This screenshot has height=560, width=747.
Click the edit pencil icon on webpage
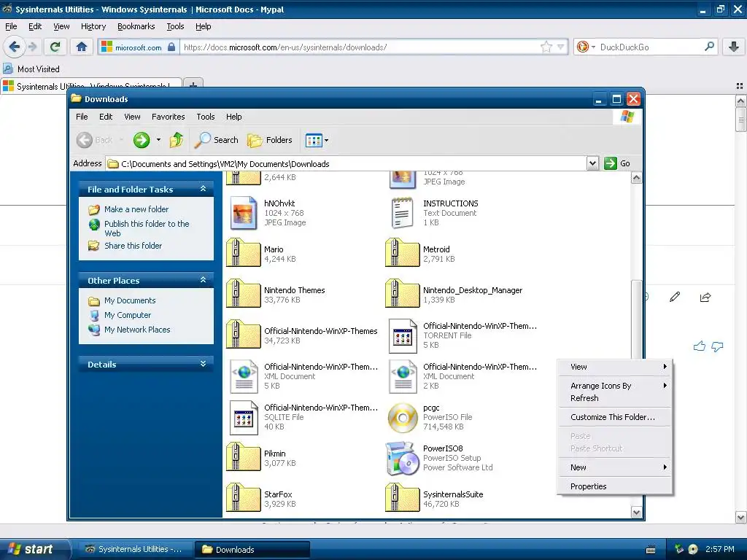click(x=675, y=297)
